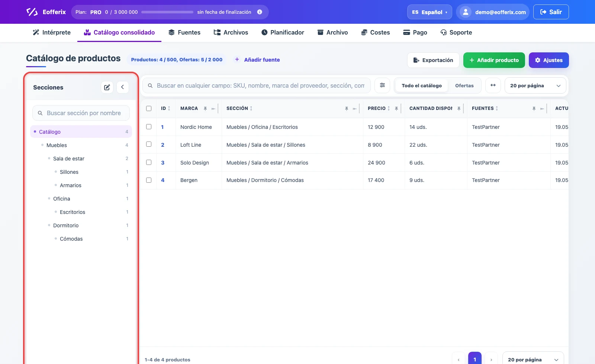Open the top 20 por página dropdown
The image size is (595, 364).
[535, 85]
